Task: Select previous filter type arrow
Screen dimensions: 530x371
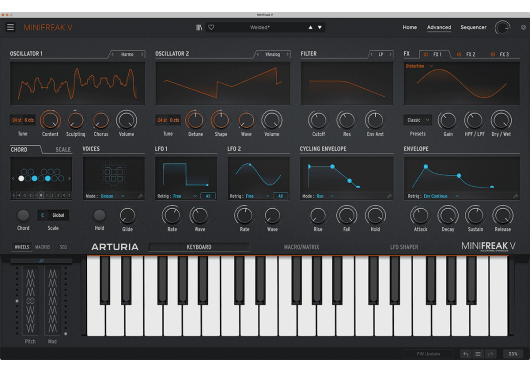Action: 371,54
